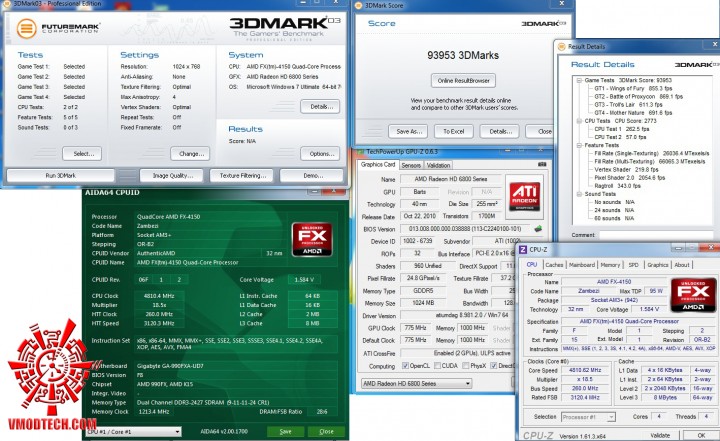720x441 pixels.
Task: Click the Demo... button
Action: pyautogui.click(x=313, y=175)
